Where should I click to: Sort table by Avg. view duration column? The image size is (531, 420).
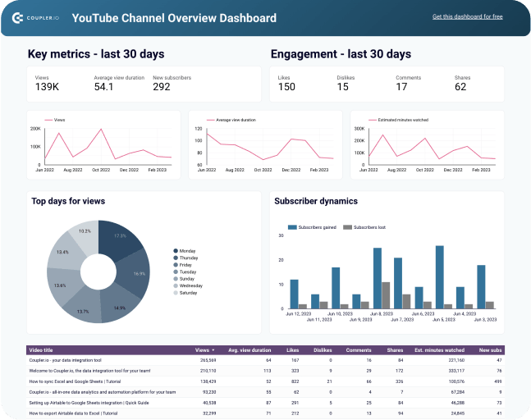click(x=250, y=349)
